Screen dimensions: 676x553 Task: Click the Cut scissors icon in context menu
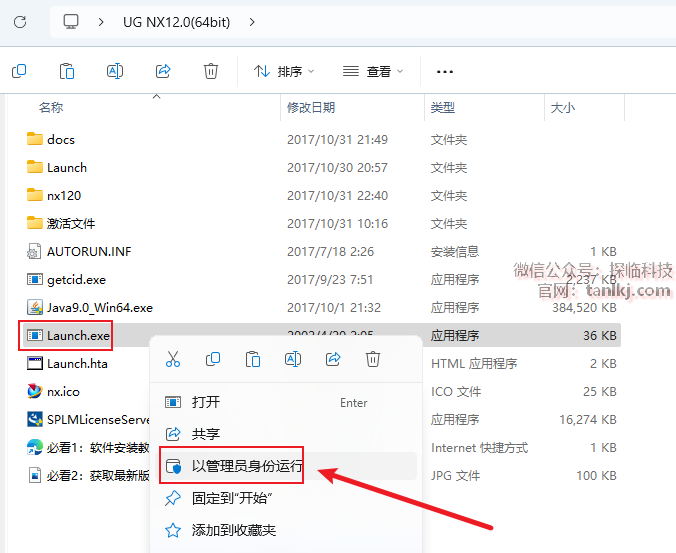tap(173, 359)
